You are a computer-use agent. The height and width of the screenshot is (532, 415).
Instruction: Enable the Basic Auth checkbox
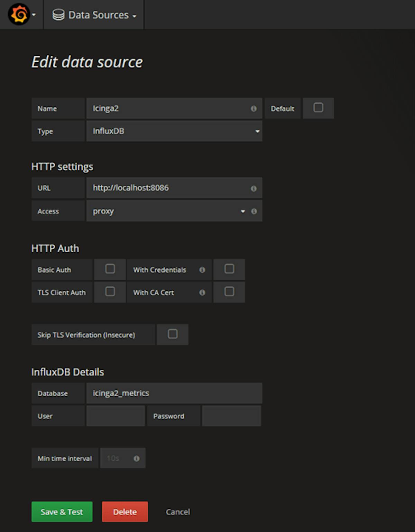pyautogui.click(x=110, y=269)
